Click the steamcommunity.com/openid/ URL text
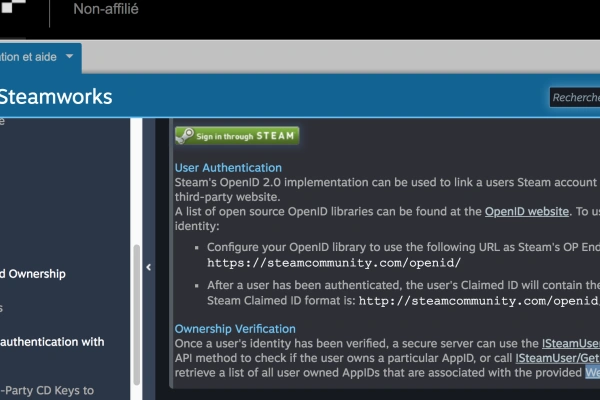600x400 pixels. click(x=333, y=263)
